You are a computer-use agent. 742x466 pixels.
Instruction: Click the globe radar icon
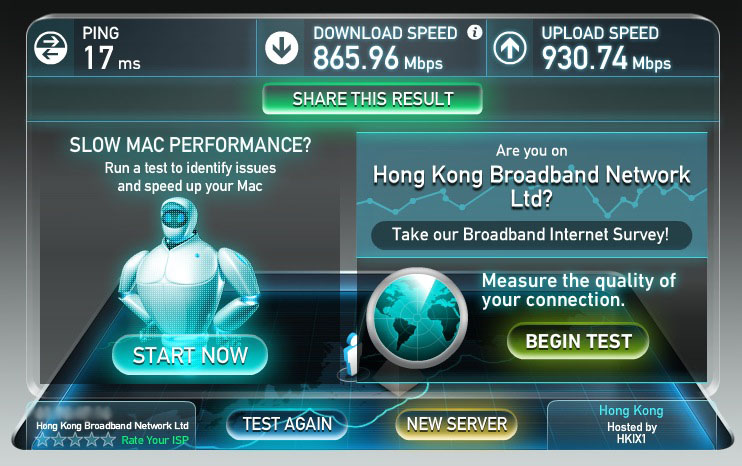click(417, 318)
